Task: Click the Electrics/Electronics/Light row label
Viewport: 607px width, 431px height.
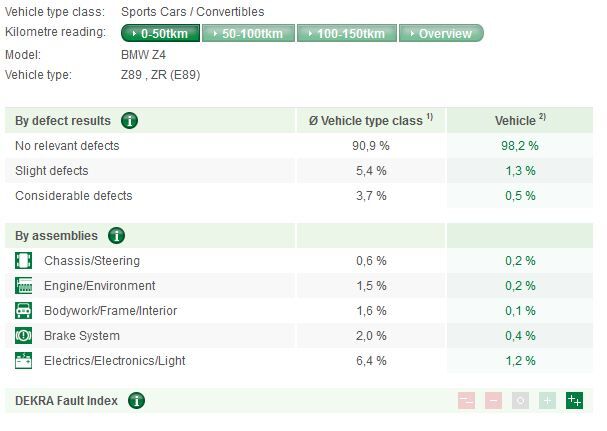Action: coord(114,361)
